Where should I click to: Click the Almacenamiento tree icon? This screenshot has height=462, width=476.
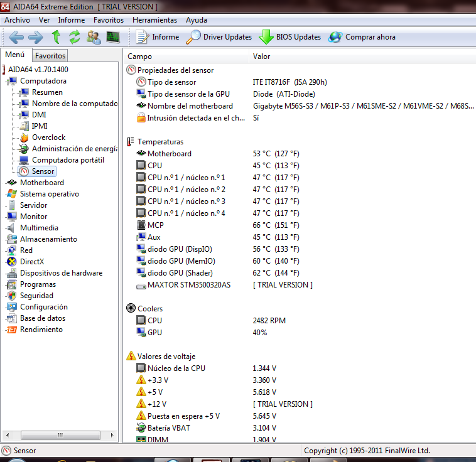12,239
